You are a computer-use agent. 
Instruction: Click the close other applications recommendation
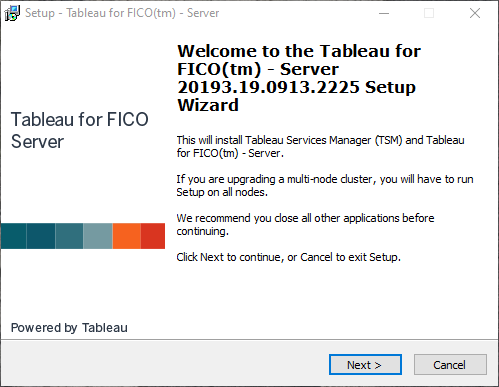click(x=305, y=225)
